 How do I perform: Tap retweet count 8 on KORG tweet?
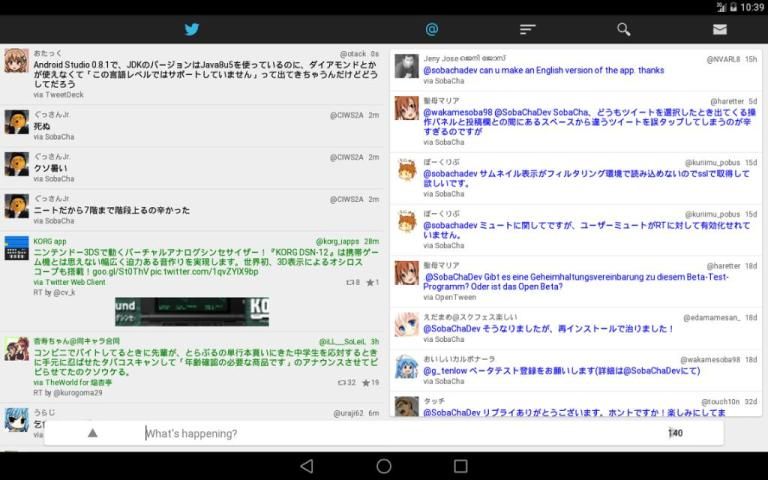(x=352, y=283)
